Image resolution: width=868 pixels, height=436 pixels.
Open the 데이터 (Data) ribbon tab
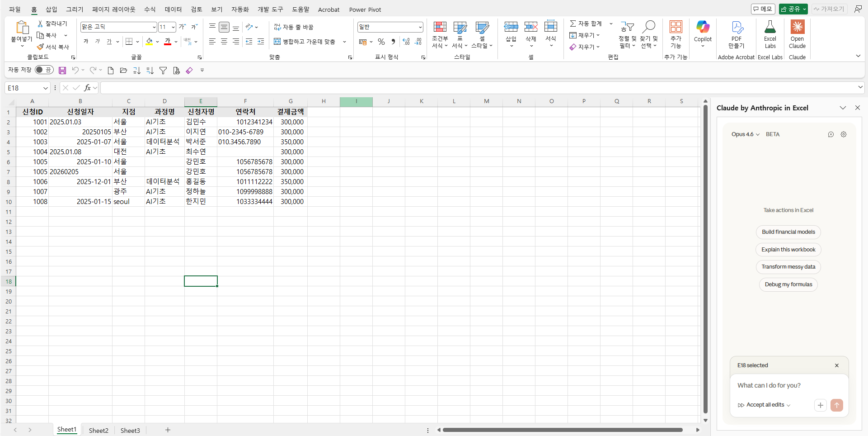point(173,9)
